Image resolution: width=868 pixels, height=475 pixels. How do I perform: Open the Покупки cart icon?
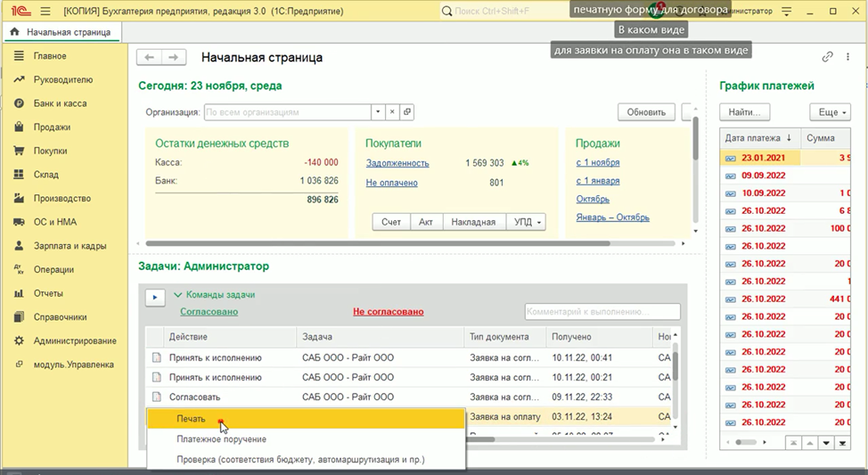(x=19, y=151)
